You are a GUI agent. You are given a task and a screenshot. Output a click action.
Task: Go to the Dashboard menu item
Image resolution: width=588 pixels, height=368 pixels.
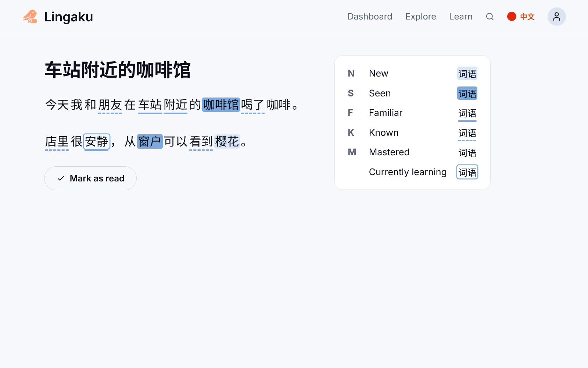[370, 17]
